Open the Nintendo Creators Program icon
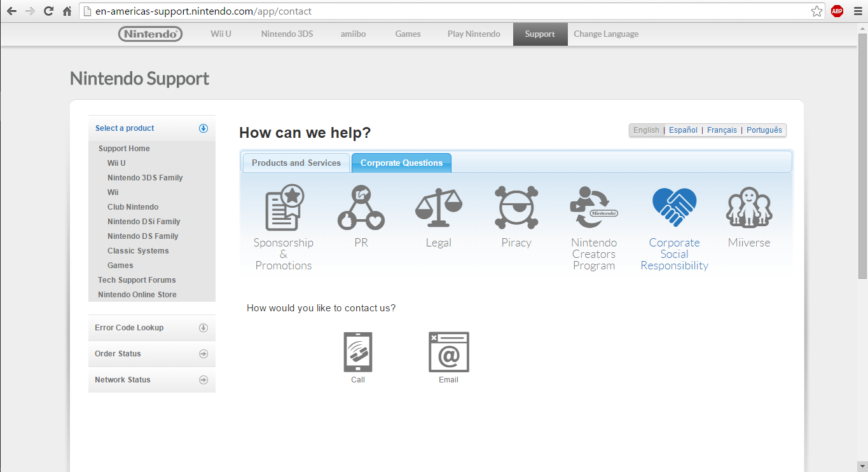The width and height of the screenshot is (868, 472). [594, 208]
